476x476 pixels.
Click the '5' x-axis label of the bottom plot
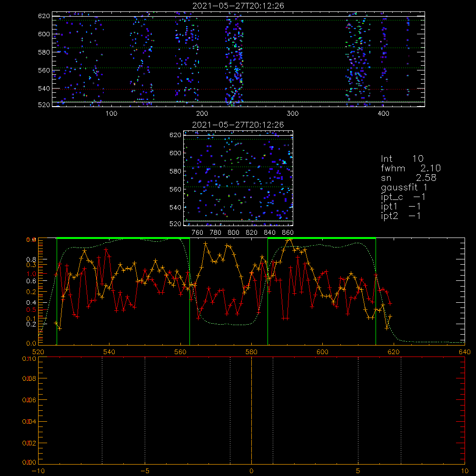tap(358, 471)
